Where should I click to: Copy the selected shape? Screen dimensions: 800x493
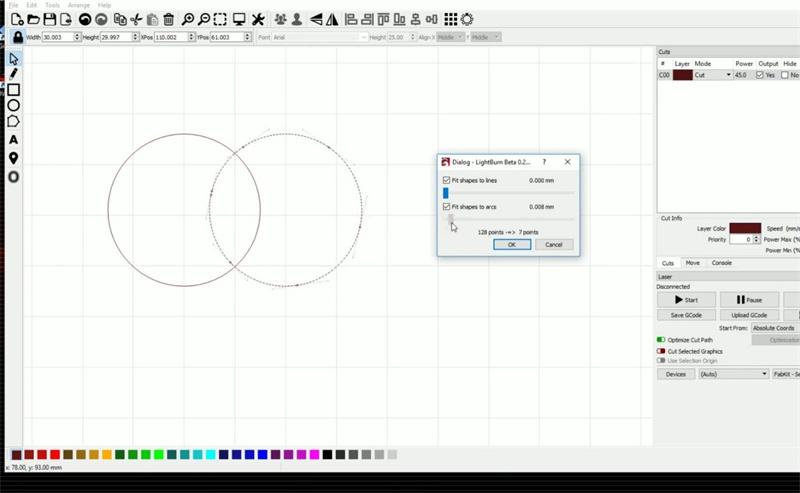pos(120,19)
